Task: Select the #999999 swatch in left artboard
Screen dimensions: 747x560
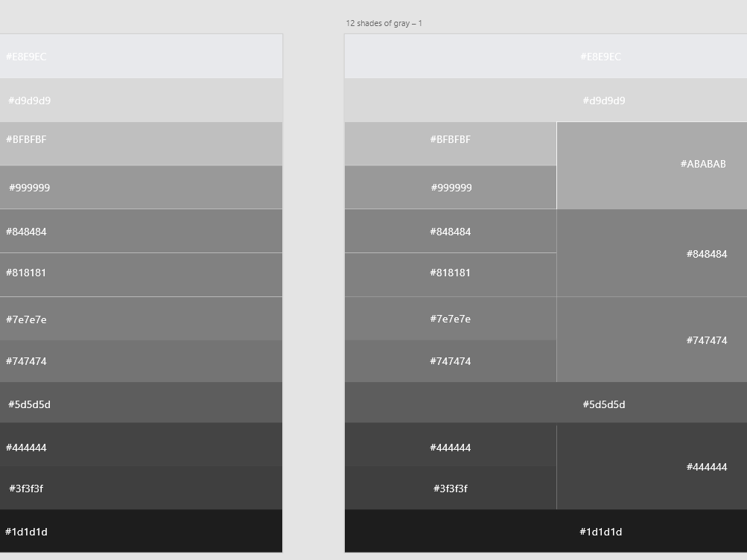Action: [142, 188]
